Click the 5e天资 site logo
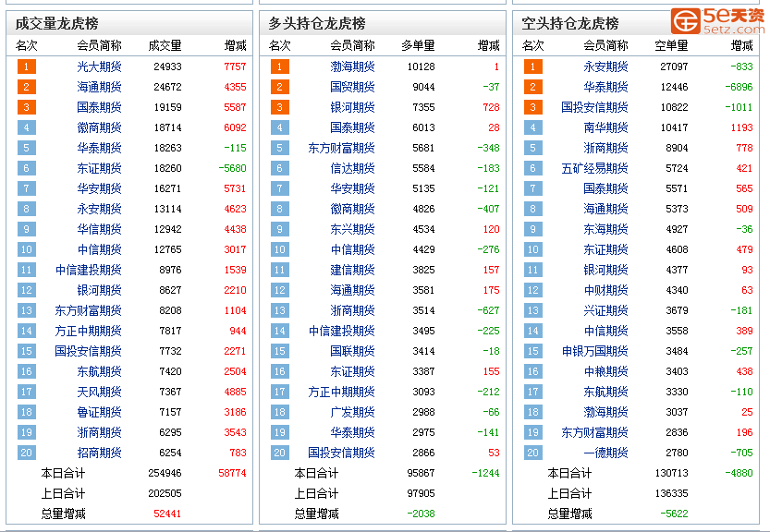This screenshot has width=770, height=532. coord(718,20)
